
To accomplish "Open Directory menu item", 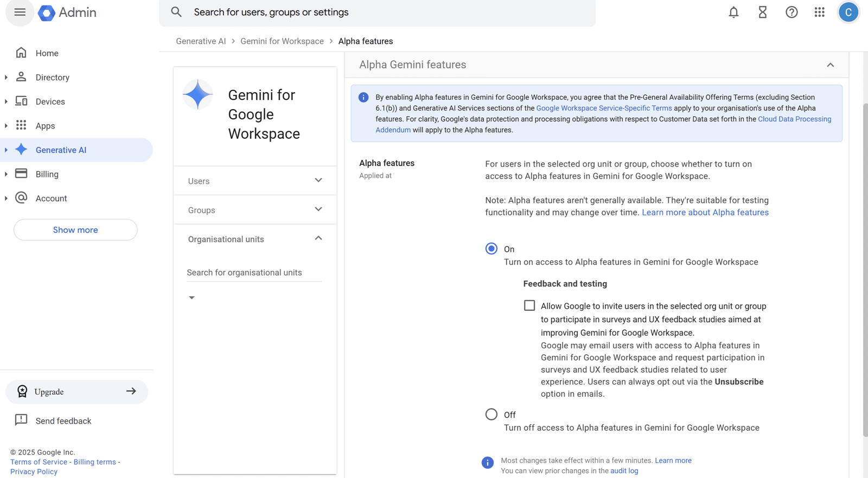I will pyautogui.click(x=53, y=77).
